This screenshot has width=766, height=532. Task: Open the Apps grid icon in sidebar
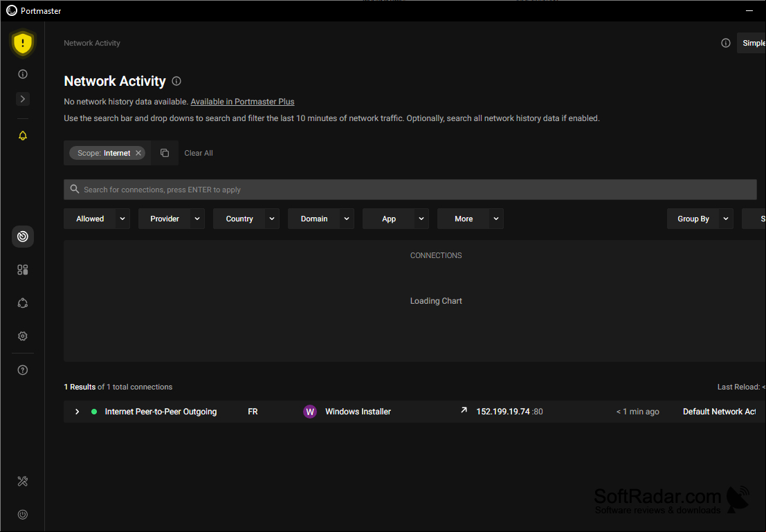(x=22, y=270)
